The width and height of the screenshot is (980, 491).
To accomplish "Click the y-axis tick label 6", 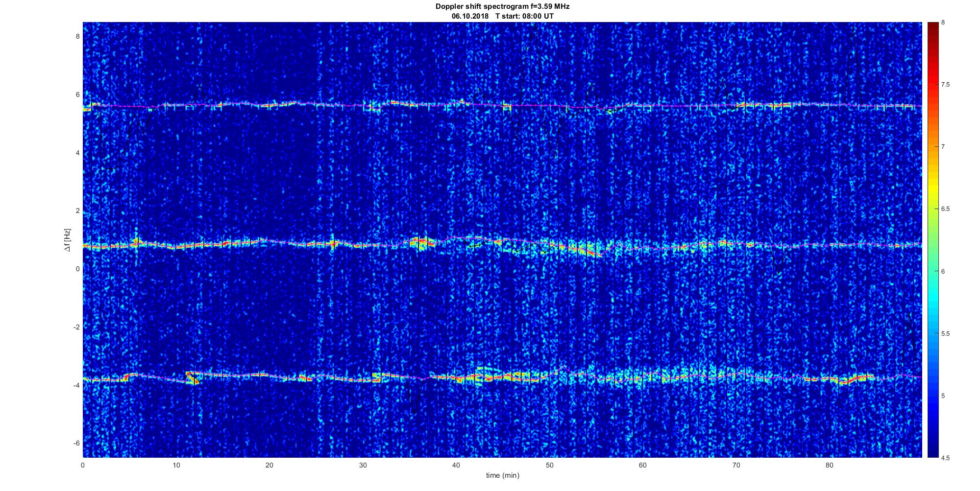I will click(x=77, y=94).
